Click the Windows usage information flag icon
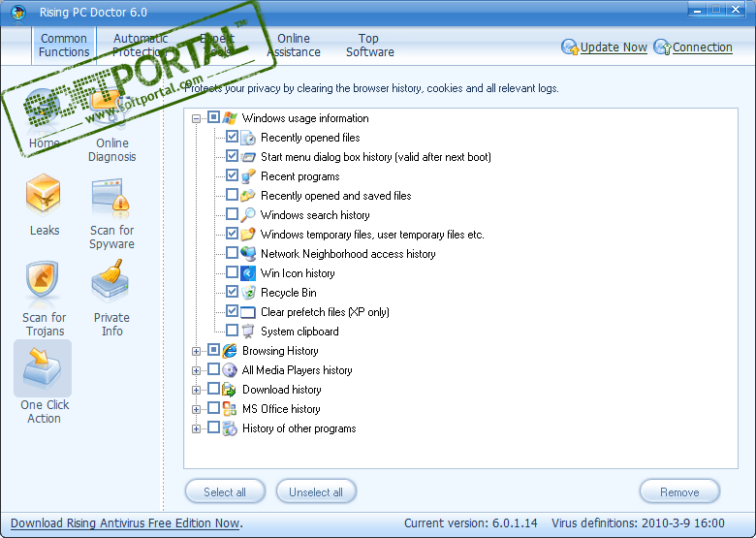The height and width of the screenshot is (538, 756). [x=230, y=118]
